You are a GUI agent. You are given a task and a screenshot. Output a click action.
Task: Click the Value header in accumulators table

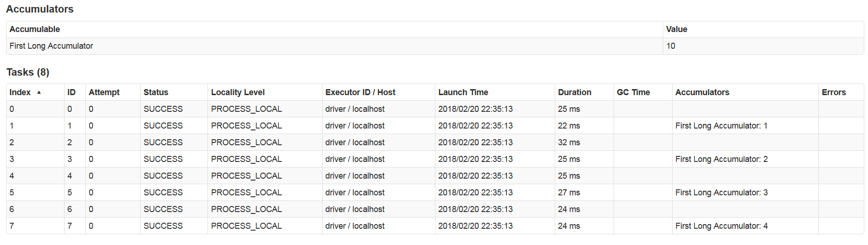click(x=676, y=29)
